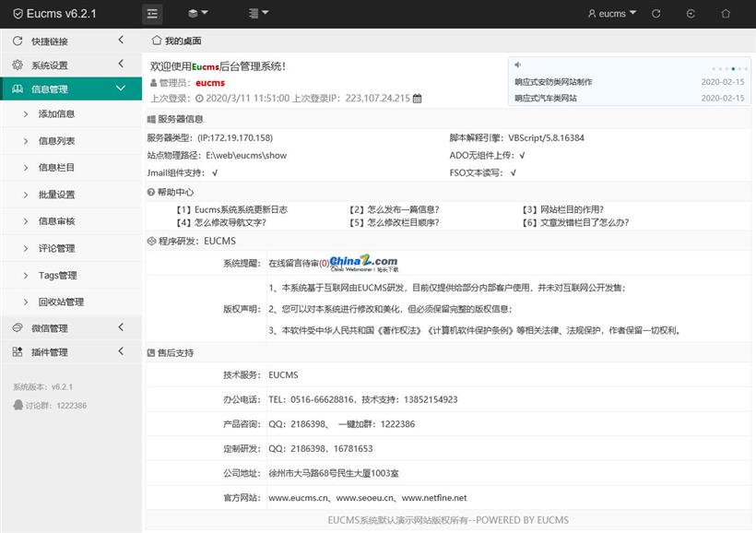Open news 响应式安防类网站制作
The image size is (756, 533).
pyautogui.click(x=553, y=82)
